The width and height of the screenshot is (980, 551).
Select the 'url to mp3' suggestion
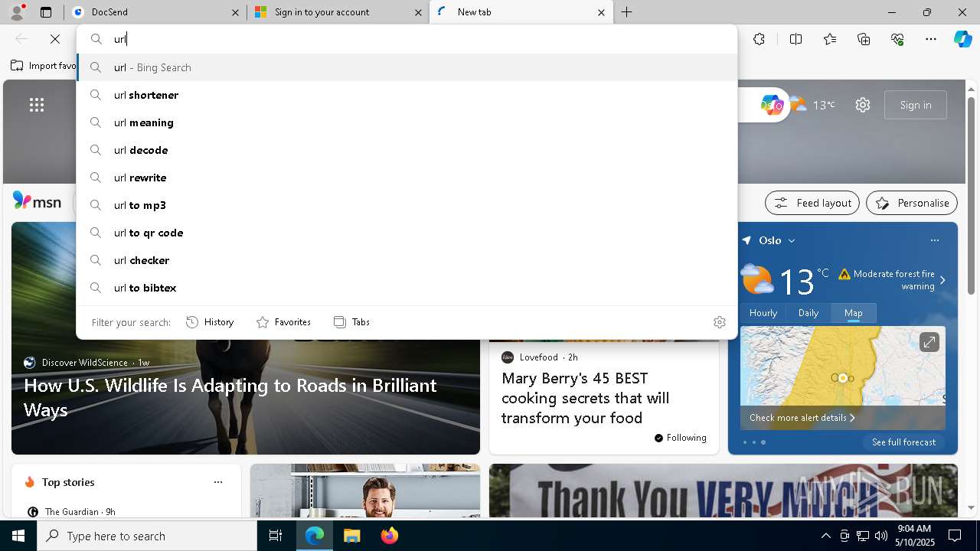coord(407,205)
